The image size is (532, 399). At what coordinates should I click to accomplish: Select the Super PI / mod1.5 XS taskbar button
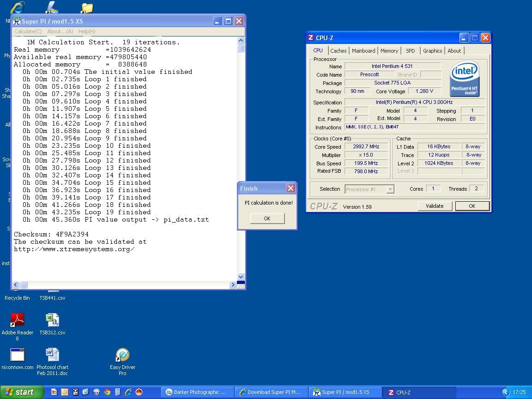(345, 392)
